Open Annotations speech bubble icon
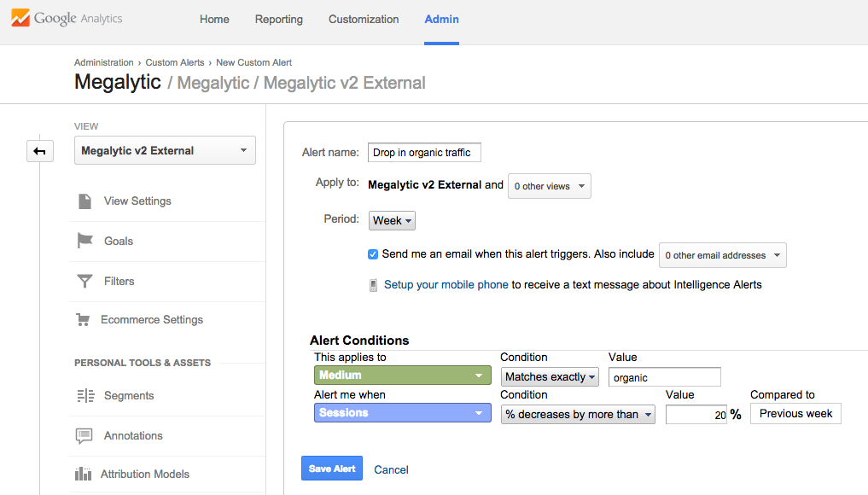The image size is (868, 495). [x=84, y=435]
